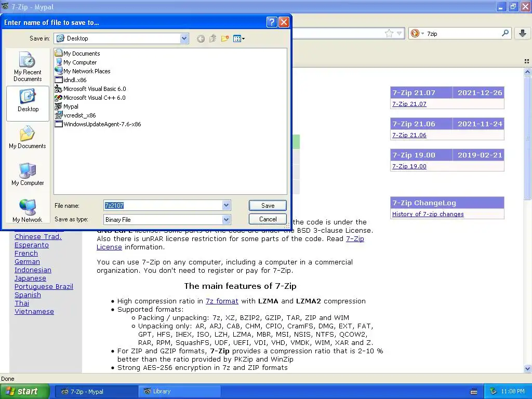Click Save button in dialog
Viewport: 532px width, 399px height.
(x=268, y=205)
